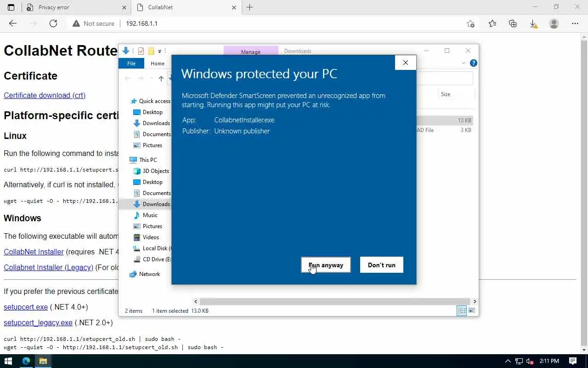Click the Run anyway button
Image resolution: width=588 pixels, height=368 pixels.
tap(326, 265)
